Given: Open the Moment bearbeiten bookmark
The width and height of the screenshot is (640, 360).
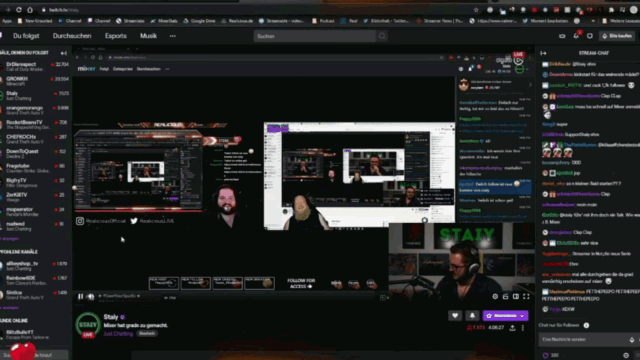Looking at the screenshot, I should click(x=545, y=21).
